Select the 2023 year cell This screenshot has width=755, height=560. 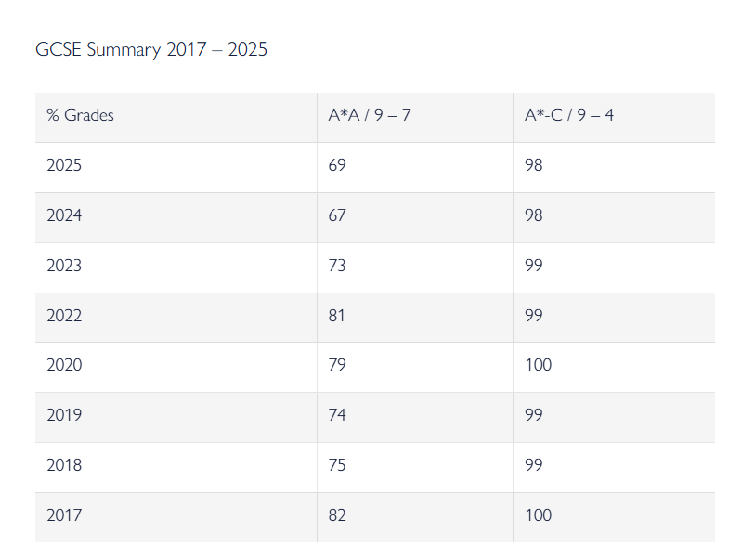tap(64, 266)
